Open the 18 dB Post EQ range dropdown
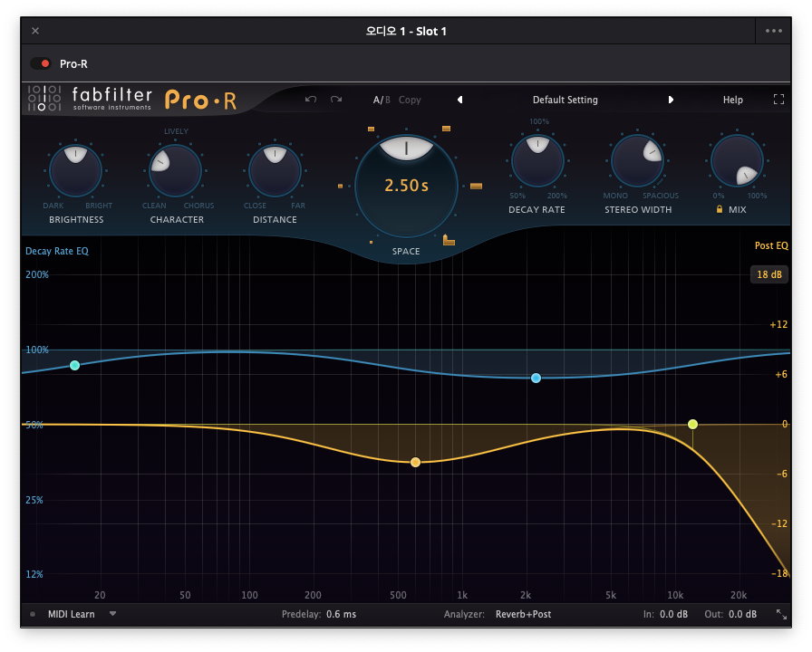The width and height of the screenshot is (812, 652). [x=768, y=274]
